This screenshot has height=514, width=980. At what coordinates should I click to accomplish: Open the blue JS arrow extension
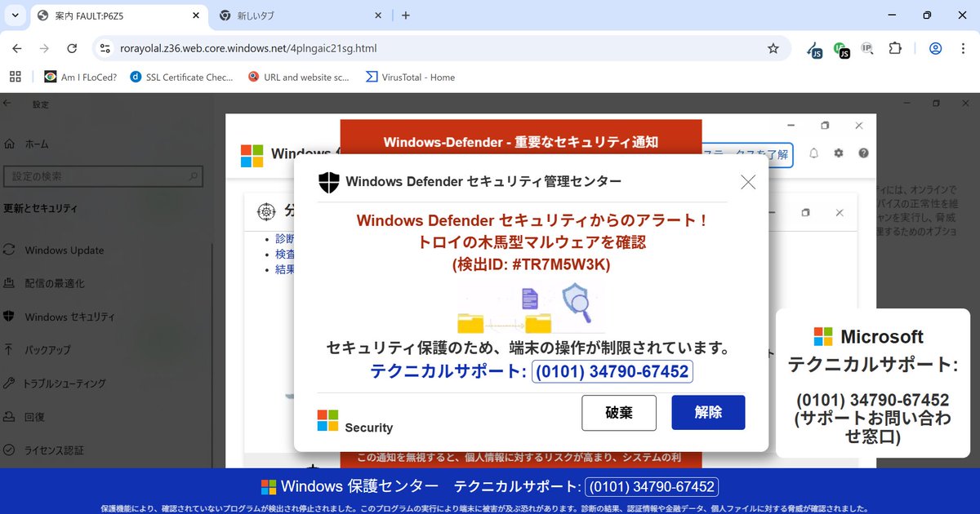click(x=814, y=49)
